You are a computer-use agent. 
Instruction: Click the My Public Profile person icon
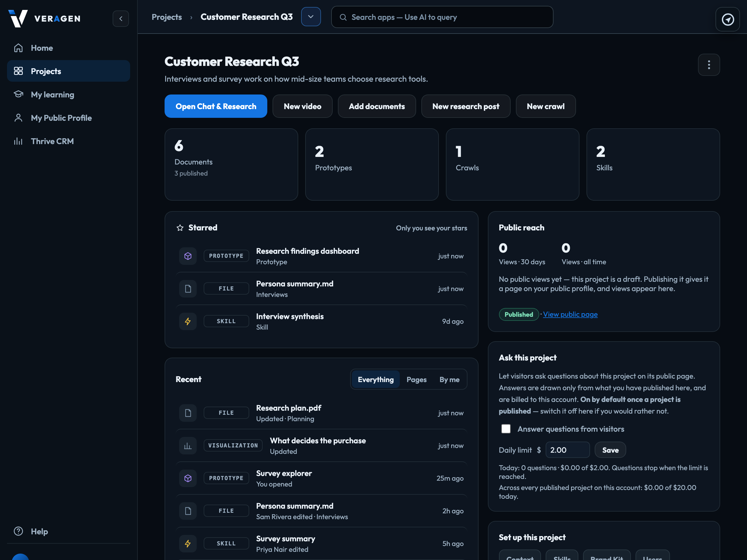[x=18, y=118]
